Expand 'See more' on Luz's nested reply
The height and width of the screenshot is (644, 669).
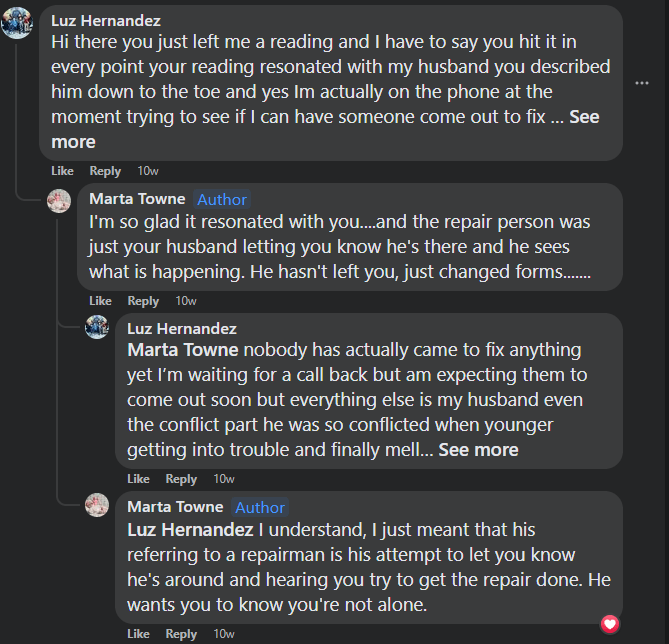click(478, 450)
